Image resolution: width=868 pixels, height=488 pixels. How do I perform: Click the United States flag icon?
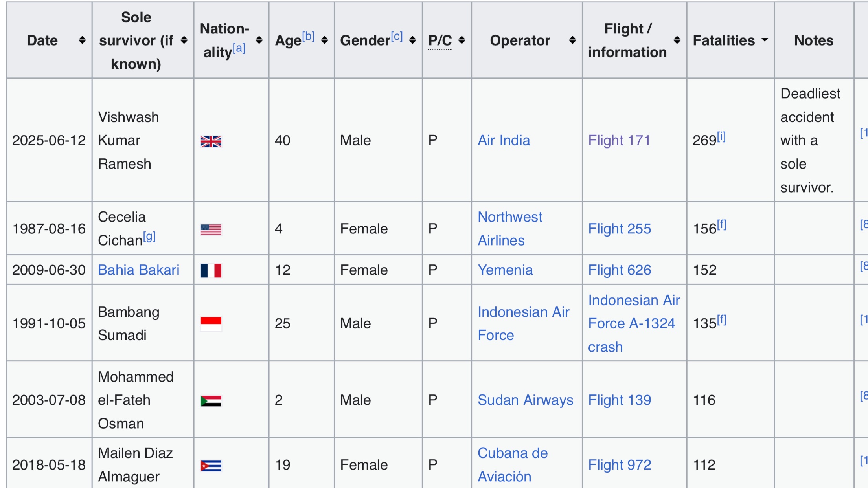(x=211, y=229)
